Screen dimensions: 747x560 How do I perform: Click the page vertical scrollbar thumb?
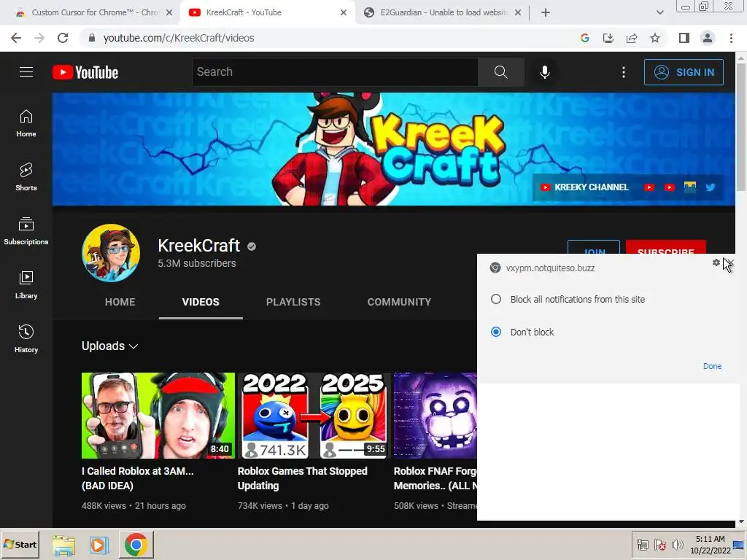coord(741,126)
